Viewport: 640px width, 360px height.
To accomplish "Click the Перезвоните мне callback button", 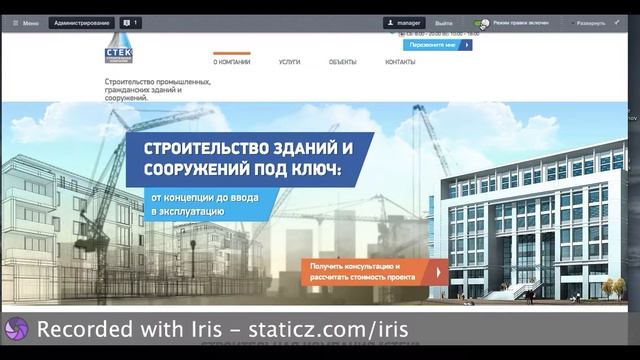I will [x=438, y=45].
